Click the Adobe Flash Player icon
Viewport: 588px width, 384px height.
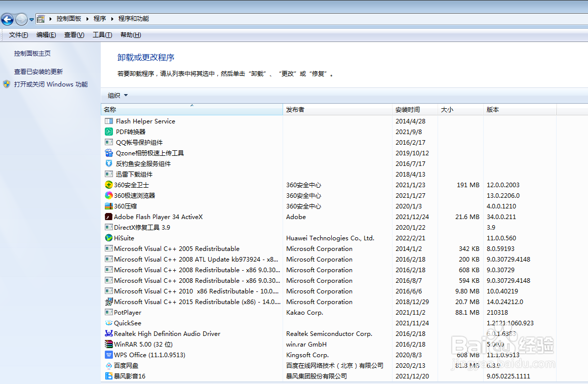click(109, 217)
